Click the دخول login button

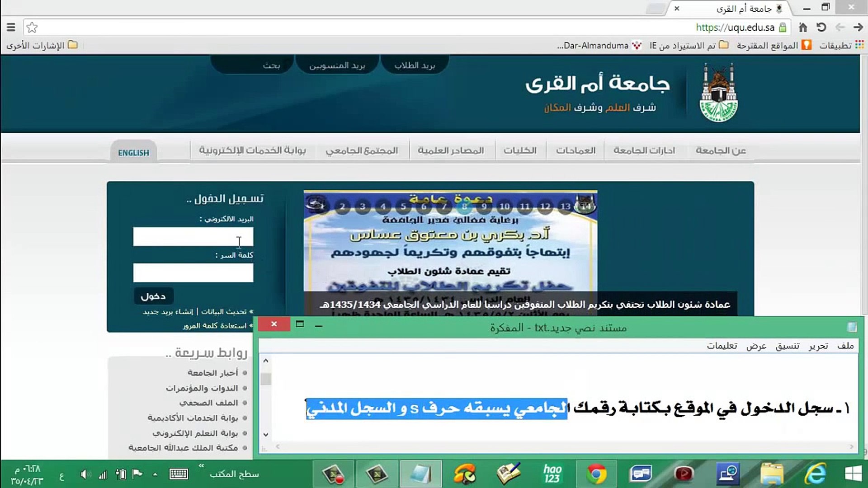coord(153,296)
